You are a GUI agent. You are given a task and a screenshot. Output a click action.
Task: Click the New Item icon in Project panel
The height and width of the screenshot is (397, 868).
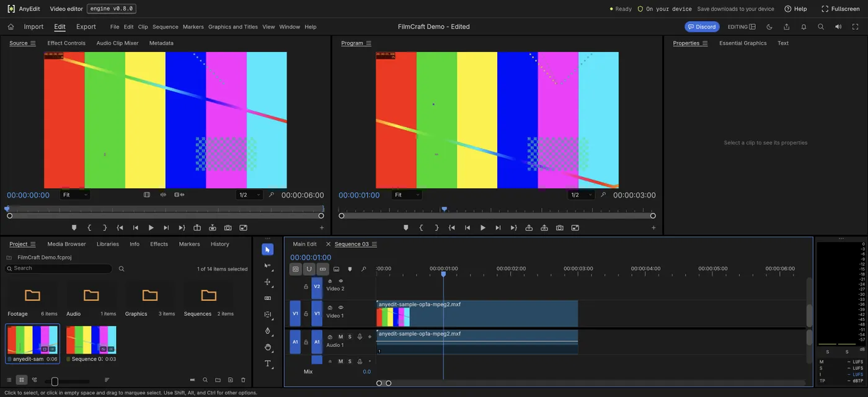[x=231, y=380]
